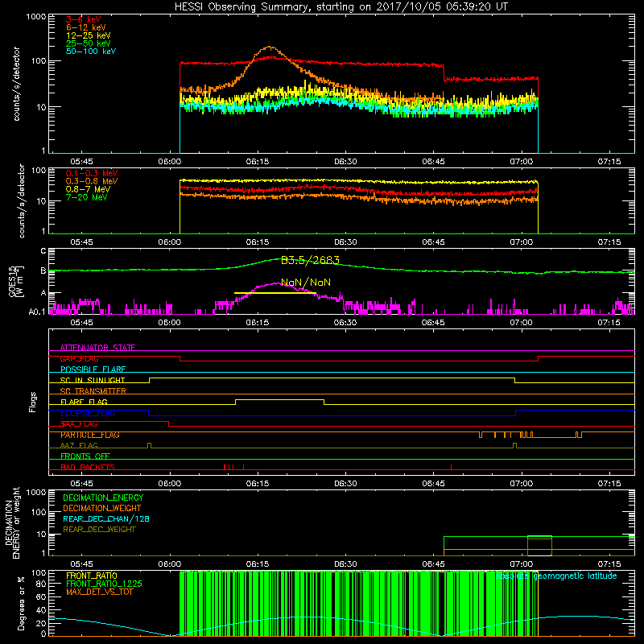Click the NaN/NaN annotation in GOES plot
644x644 pixels.
tap(306, 283)
